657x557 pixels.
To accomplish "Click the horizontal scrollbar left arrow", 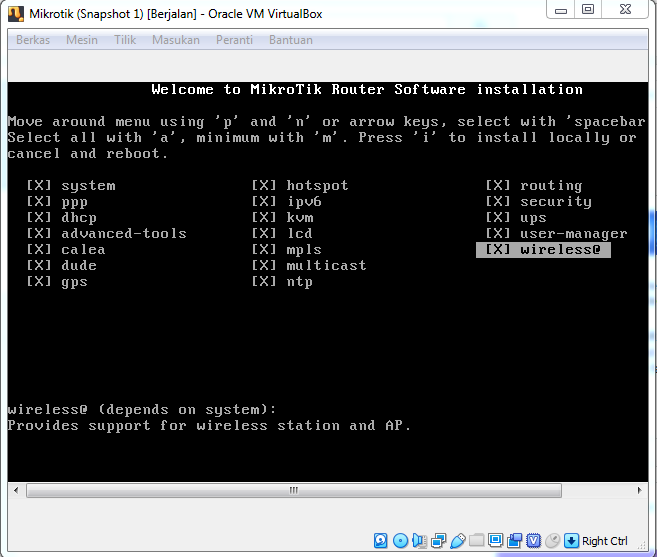I will click(16, 490).
